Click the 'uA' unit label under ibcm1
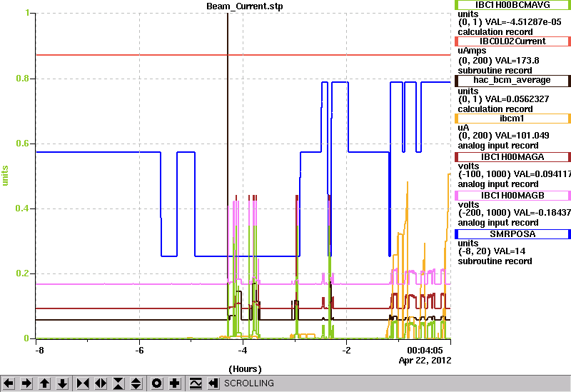This screenshot has width=571, height=392. 463,128
